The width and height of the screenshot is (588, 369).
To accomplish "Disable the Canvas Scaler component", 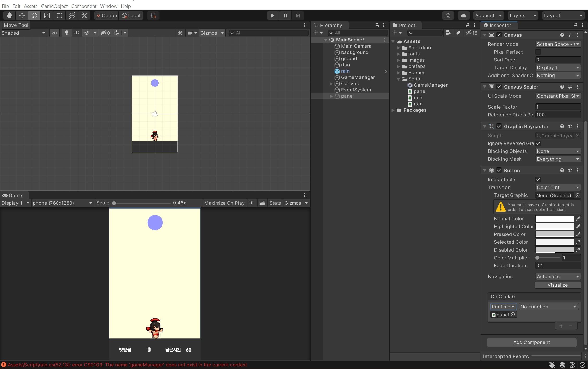I will click(x=499, y=87).
